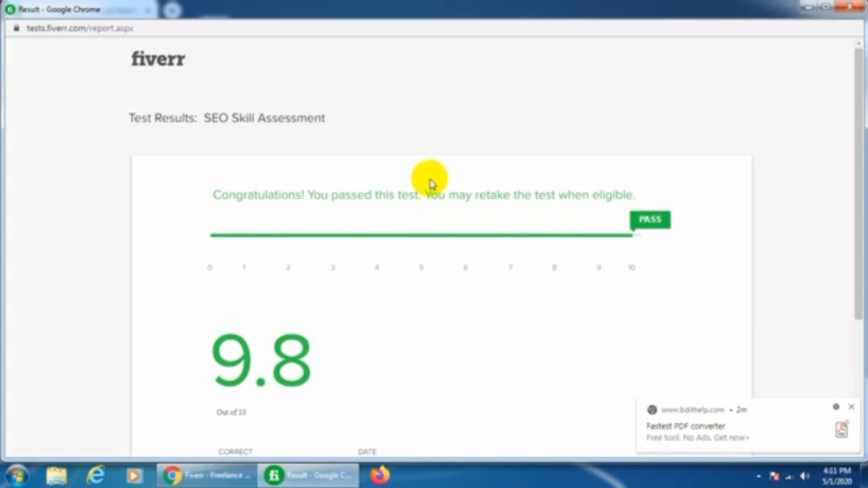Open File Explorer from the taskbar
The height and width of the screenshot is (488, 868).
57,475
